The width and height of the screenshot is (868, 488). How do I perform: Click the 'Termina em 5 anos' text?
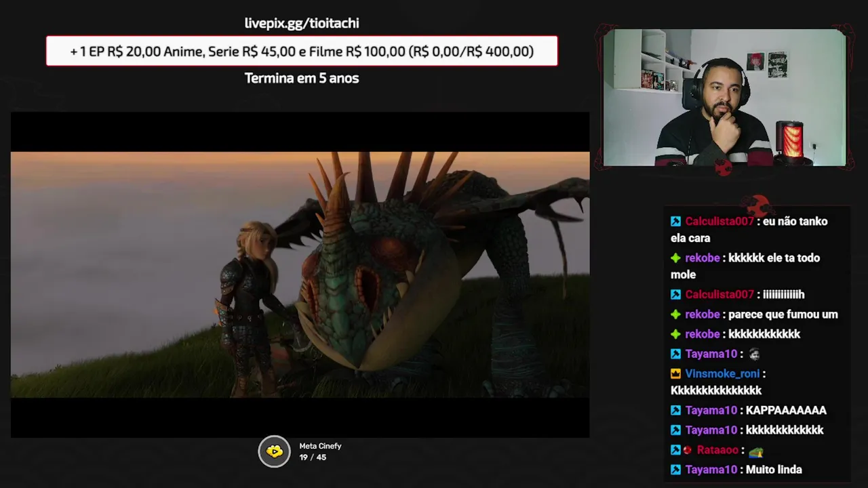302,78
